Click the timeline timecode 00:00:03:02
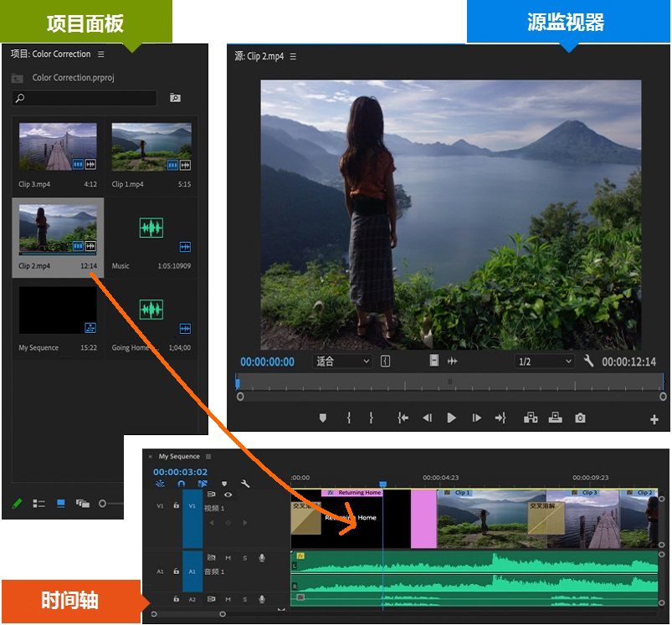This screenshot has height=625, width=672. coord(181,472)
